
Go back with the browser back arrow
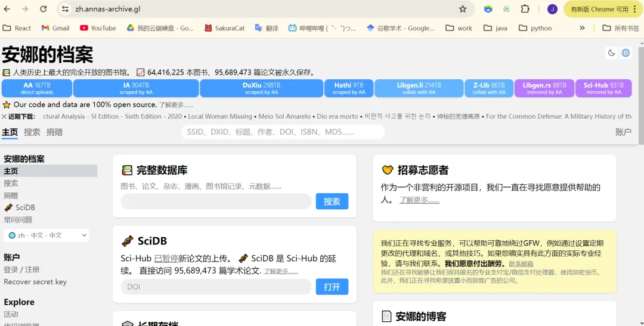tap(7, 9)
